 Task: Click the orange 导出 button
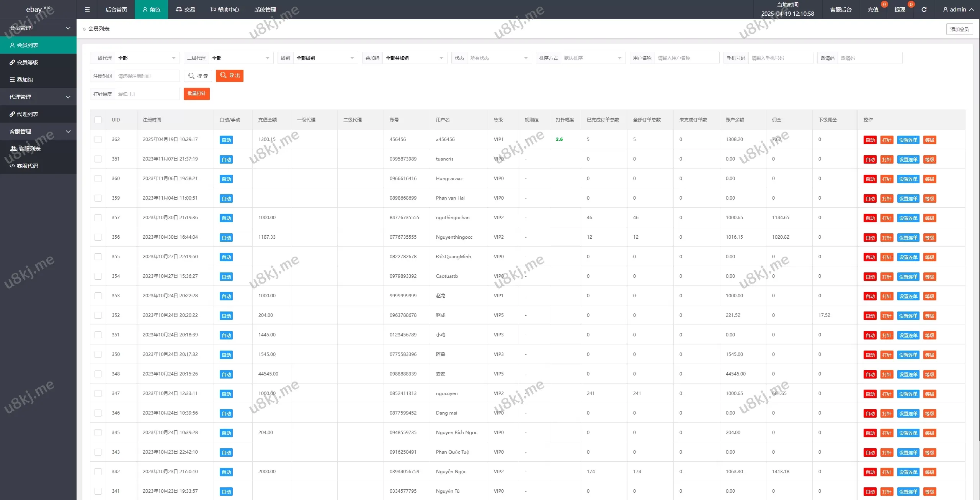[230, 76]
